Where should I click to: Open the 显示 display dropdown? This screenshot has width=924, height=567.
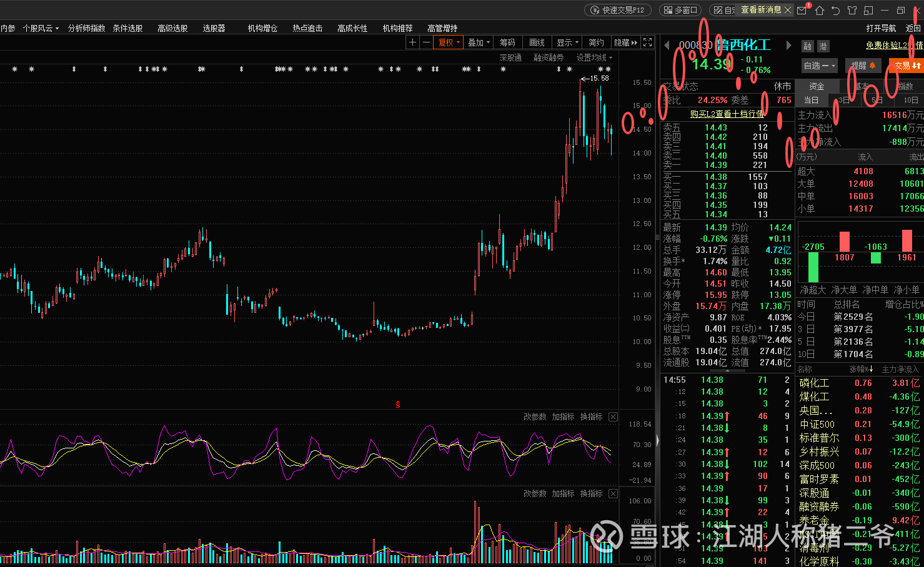coord(567,42)
